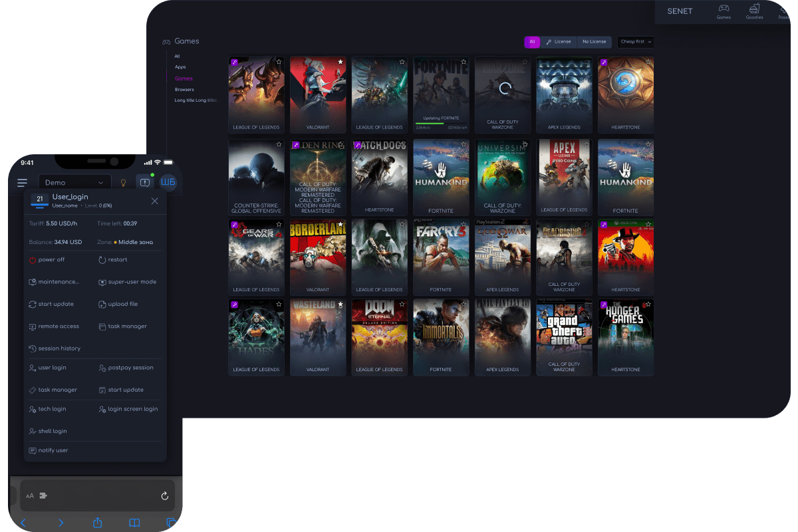
Task: Click the Middle зона zone value
Action: [137, 242]
